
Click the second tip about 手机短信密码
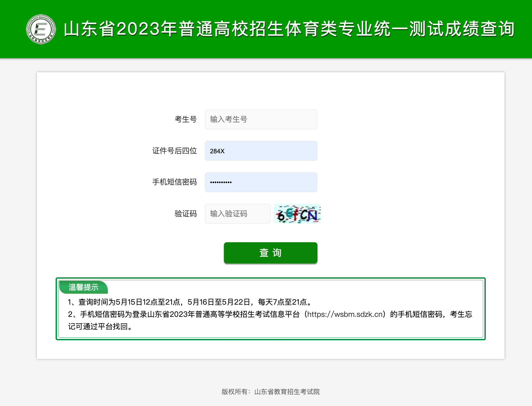click(182, 314)
